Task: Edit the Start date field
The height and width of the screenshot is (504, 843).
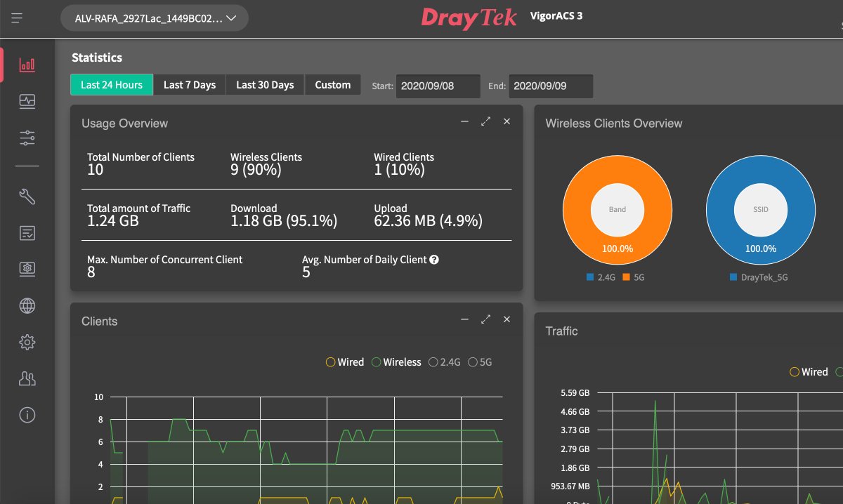Action: 438,86
